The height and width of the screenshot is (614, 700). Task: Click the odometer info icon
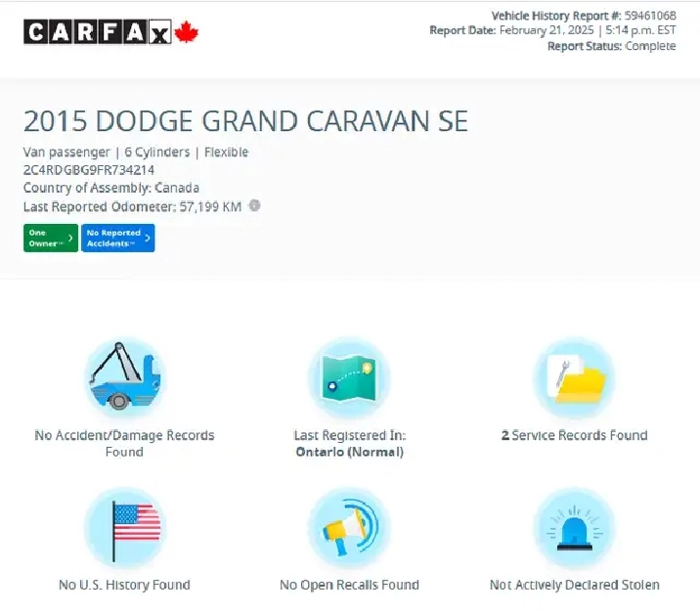[254, 205]
